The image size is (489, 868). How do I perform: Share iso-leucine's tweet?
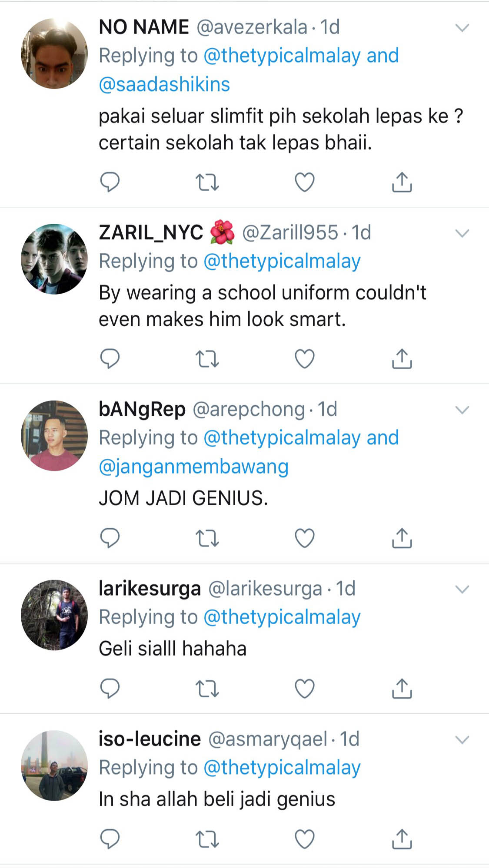coord(402,839)
